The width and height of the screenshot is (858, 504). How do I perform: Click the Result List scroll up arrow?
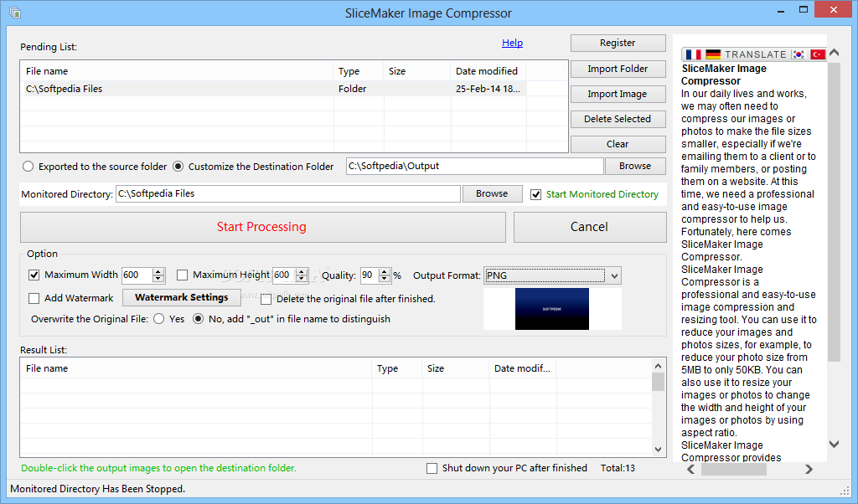pyautogui.click(x=659, y=366)
